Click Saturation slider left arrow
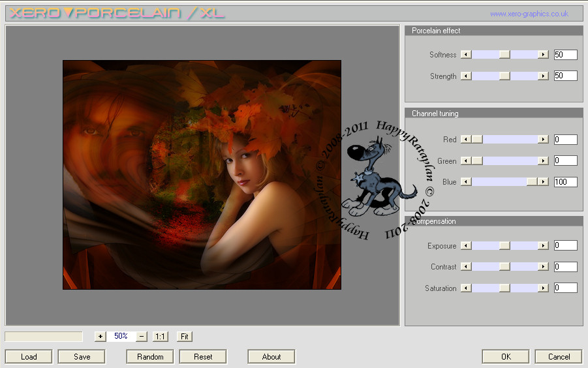This screenshot has height=368, width=588. coord(466,288)
